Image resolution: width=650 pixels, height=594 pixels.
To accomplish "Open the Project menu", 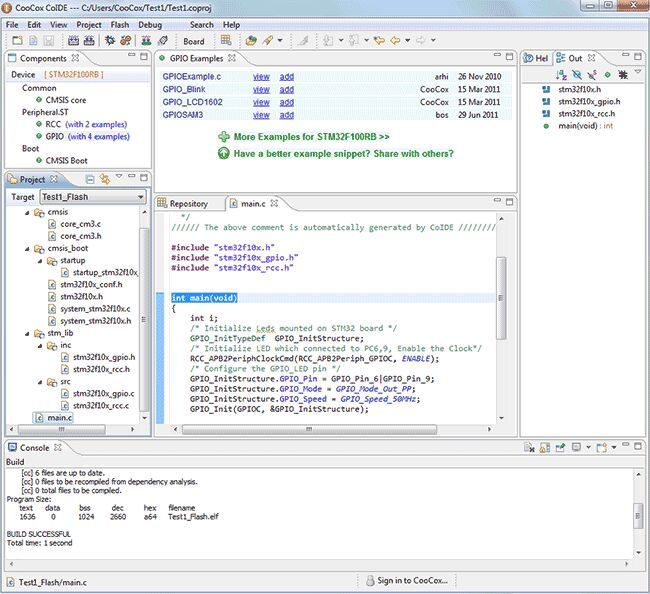I will click(89, 25).
